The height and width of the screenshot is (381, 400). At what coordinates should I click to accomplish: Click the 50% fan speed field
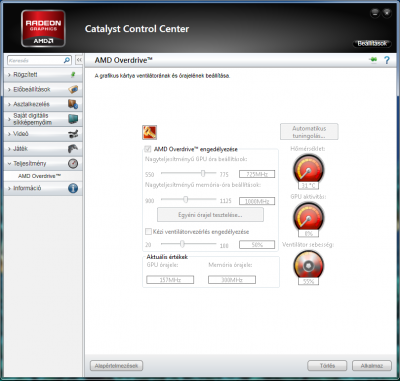[x=257, y=245]
